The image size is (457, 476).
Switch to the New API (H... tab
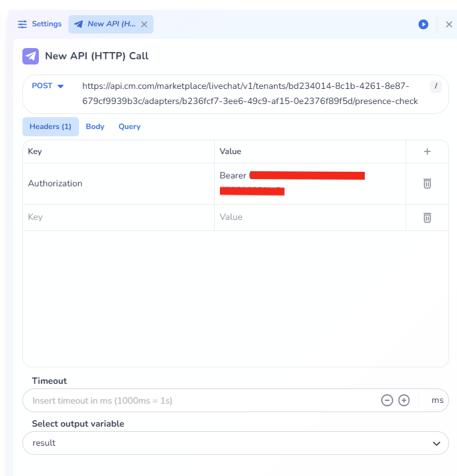pos(111,24)
